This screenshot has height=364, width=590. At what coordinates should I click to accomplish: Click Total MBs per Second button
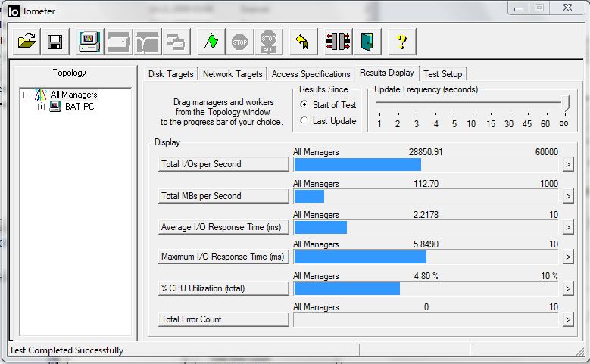click(223, 196)
